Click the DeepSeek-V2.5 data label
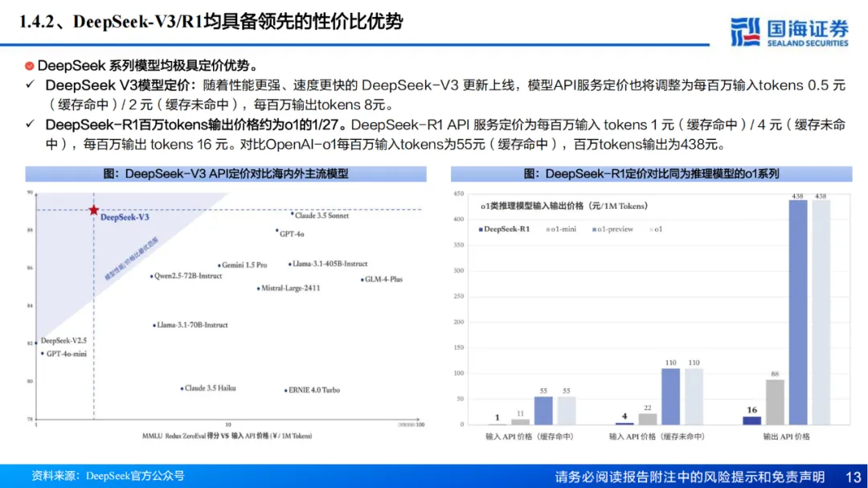Screen dimensions: 868x488 [63, 341]
